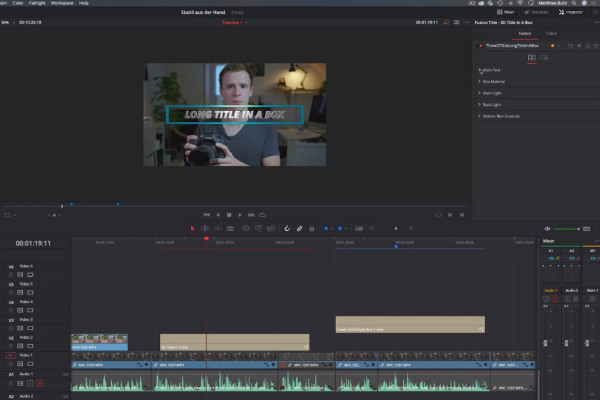Stop timeline playback
Viewport: 600px width, 400px height.
click(x=229, y=215)
